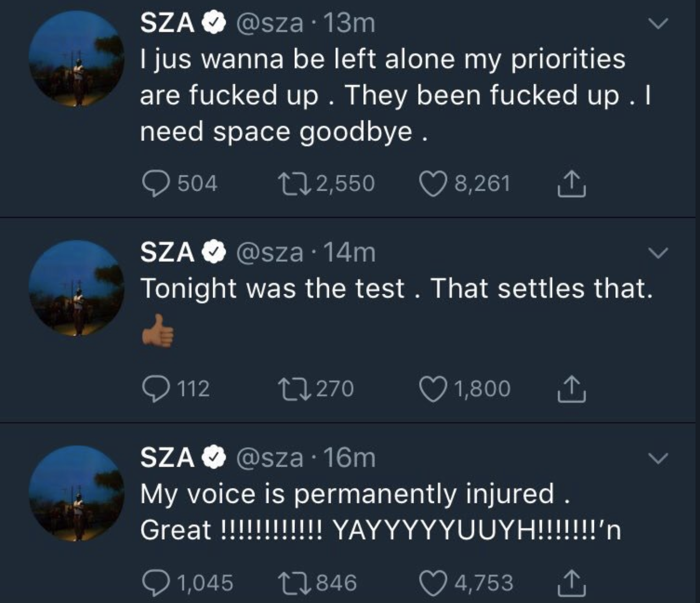Open SZA's profile picture on the top tweet
This screenshot has width=700, height=603.
point(76,60)
